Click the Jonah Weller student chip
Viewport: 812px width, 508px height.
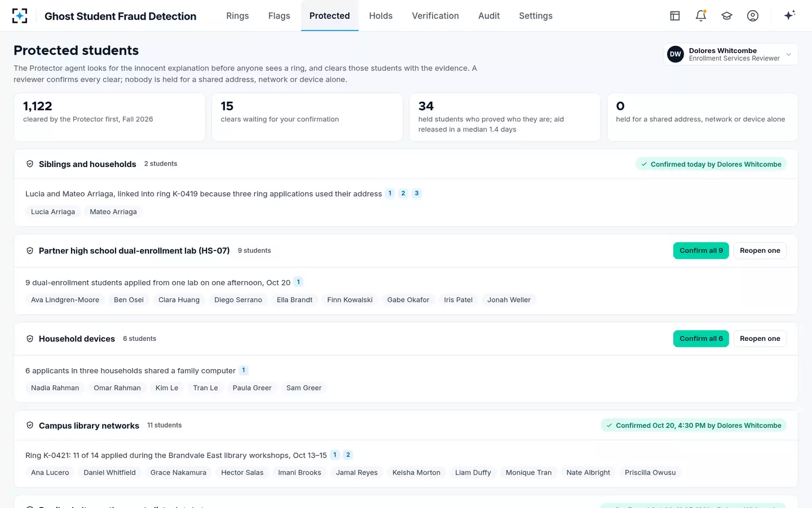coord(509,300)
